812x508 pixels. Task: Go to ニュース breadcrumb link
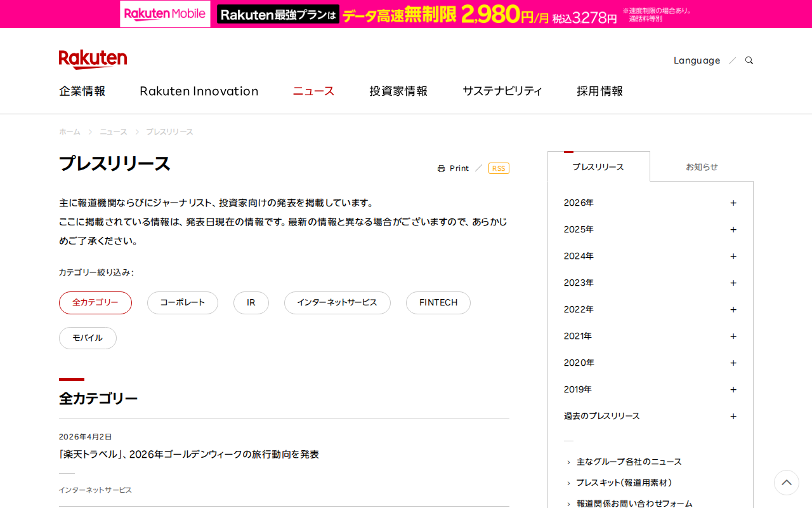point(114,132)
